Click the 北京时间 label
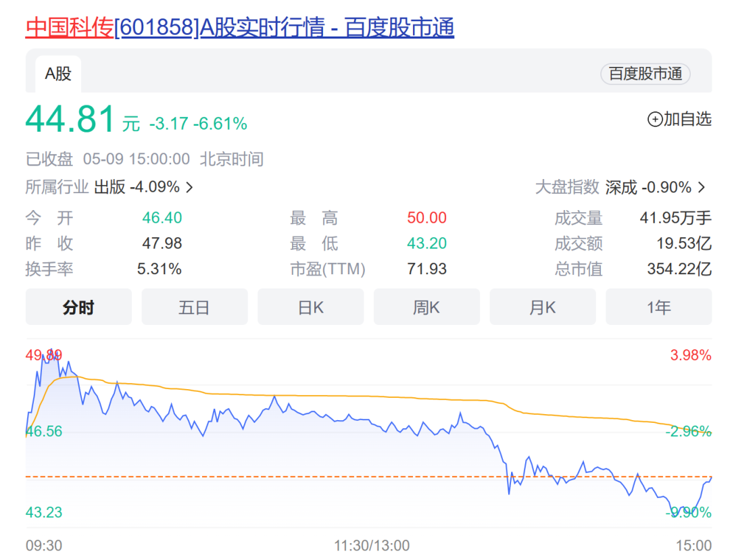Viewport: 730px width, 560px height. point(232,159)
